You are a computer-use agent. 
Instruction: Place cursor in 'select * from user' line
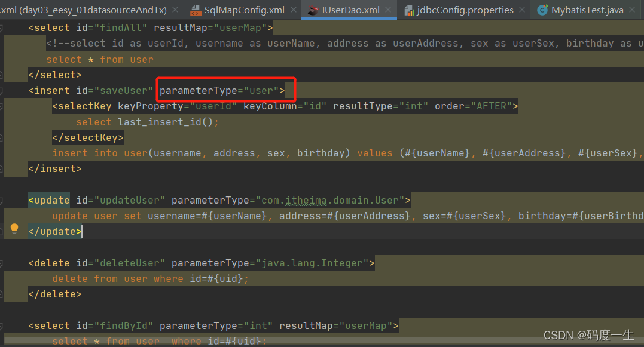pos(100,60)
